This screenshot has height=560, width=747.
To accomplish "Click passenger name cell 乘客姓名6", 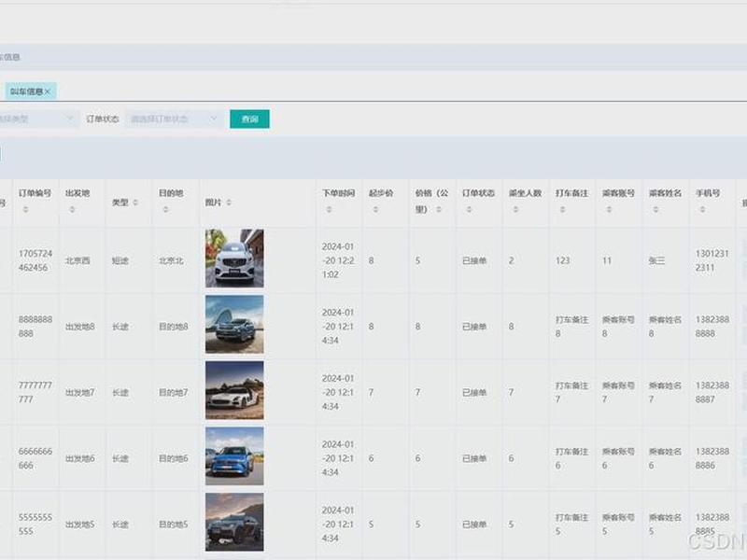I will click(x=665, y=458).
